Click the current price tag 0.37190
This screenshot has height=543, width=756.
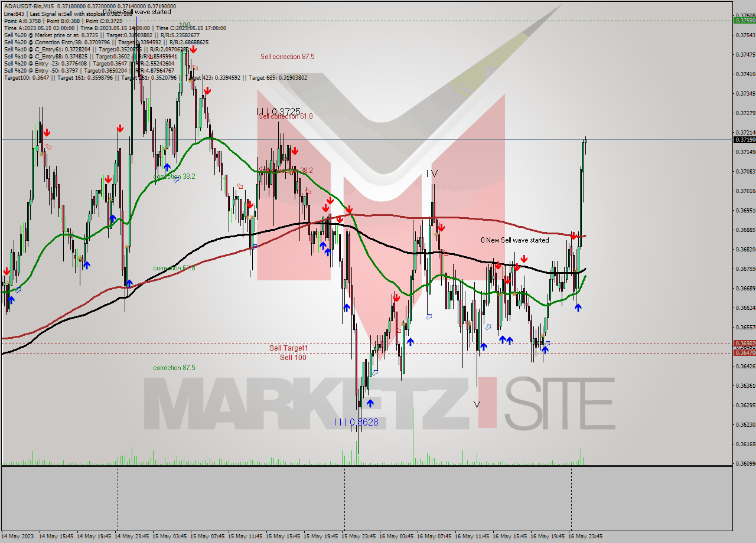coord(744,140)
